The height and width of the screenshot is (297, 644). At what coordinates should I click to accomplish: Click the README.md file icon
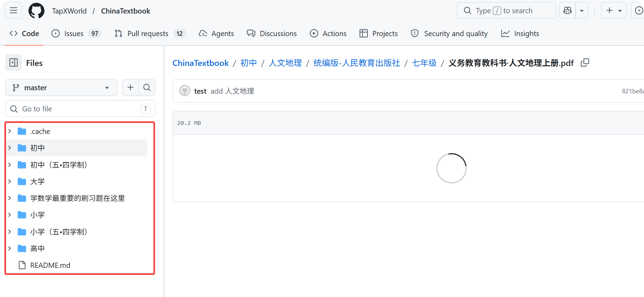(x=22, y=265)
